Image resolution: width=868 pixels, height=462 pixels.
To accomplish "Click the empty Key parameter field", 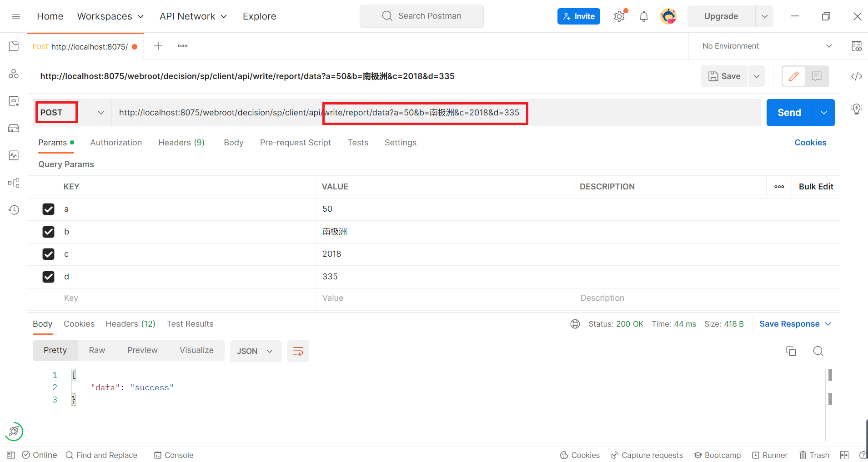I will coord(187,298).
